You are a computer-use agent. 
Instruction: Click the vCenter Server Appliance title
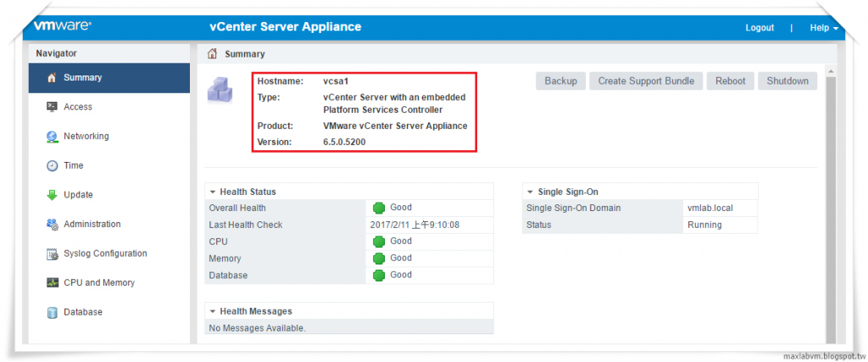pyautogui.click(x=285, y=26)
